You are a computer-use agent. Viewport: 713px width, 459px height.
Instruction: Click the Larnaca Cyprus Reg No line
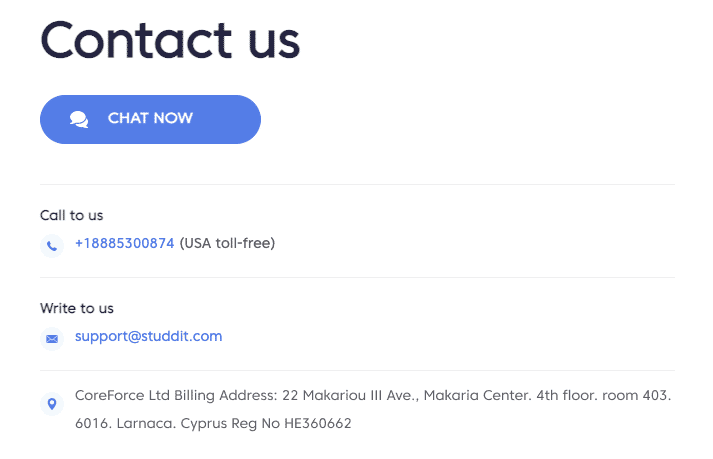tap(213, 423)
